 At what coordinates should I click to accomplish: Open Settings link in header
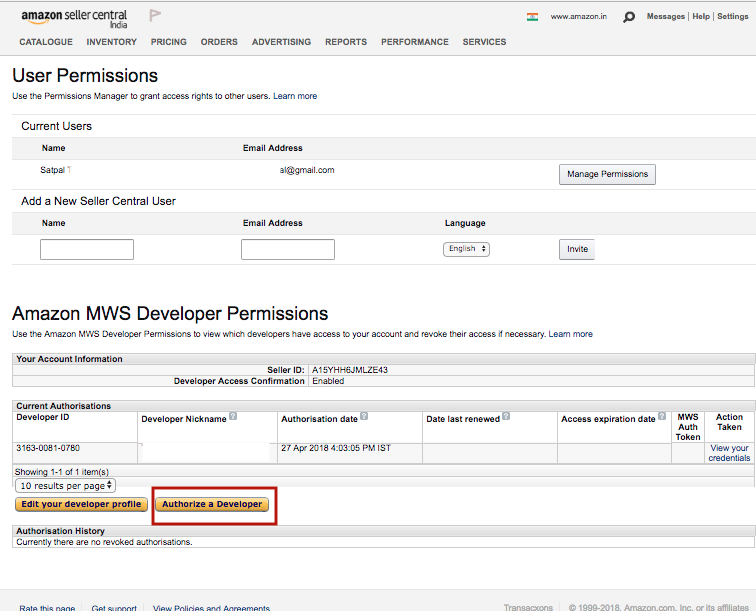[732, 16]
